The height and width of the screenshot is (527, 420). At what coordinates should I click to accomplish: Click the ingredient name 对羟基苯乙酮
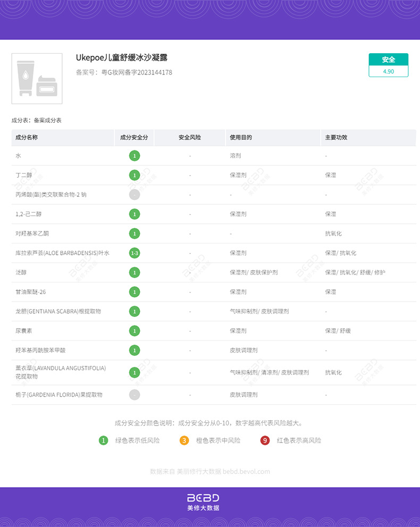[x=32, y=233]
